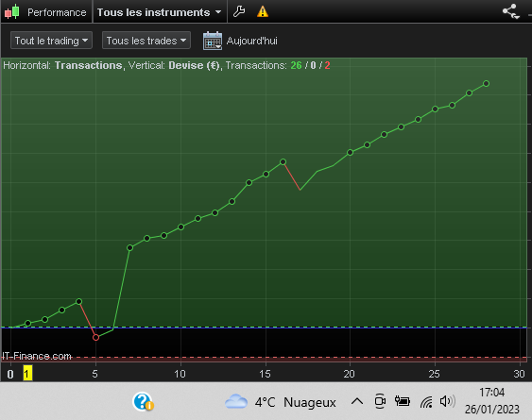This screenshot has height=420, width=532.
Task: Click the 'Aujourd'hui' date label
Action: tap(251, 41)
